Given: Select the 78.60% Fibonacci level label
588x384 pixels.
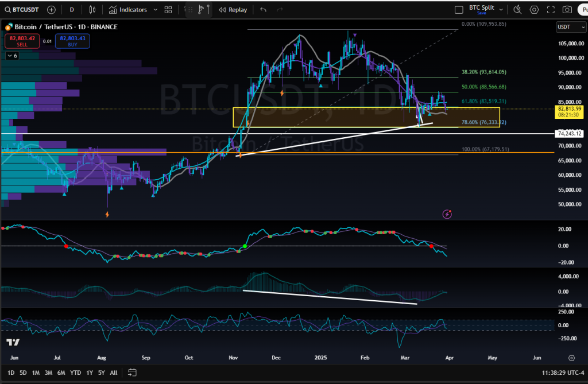Looking at the screenshot, I should pyautogui.click(x=483, y=122).
